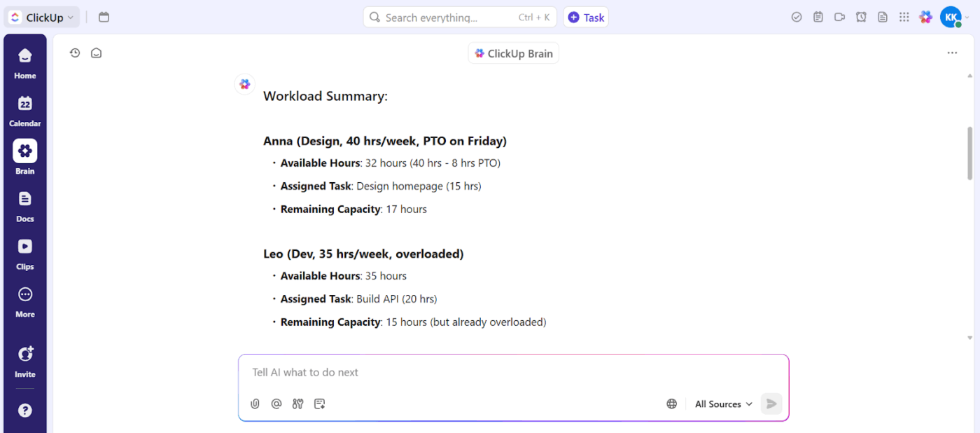Open the ClickUp workspace switcher dropdown
980x433 pixels.
[42, 18]
